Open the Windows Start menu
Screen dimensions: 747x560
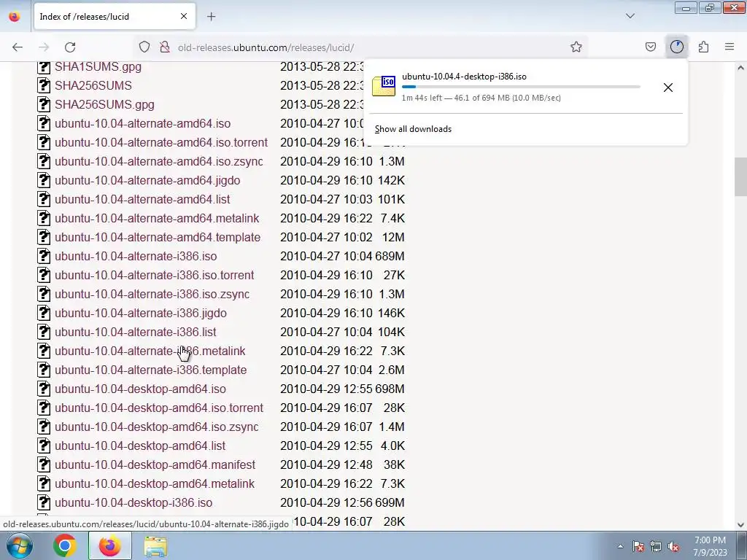click(x=19, y=545)
